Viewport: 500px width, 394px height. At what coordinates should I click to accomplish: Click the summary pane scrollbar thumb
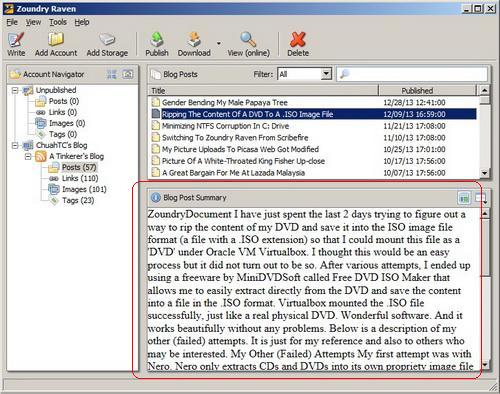click(x=485, y=247)
